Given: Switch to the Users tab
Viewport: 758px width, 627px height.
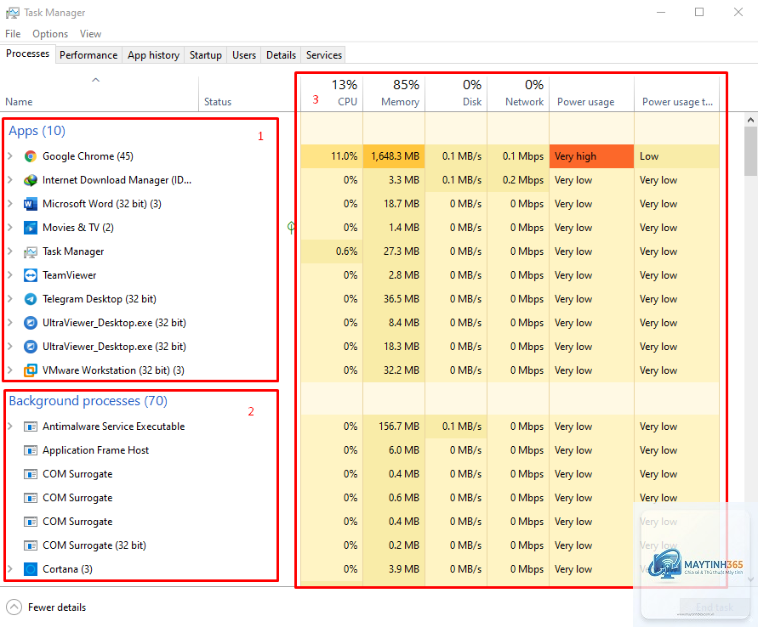Looking at the screenshot, I should coord(244,55).
